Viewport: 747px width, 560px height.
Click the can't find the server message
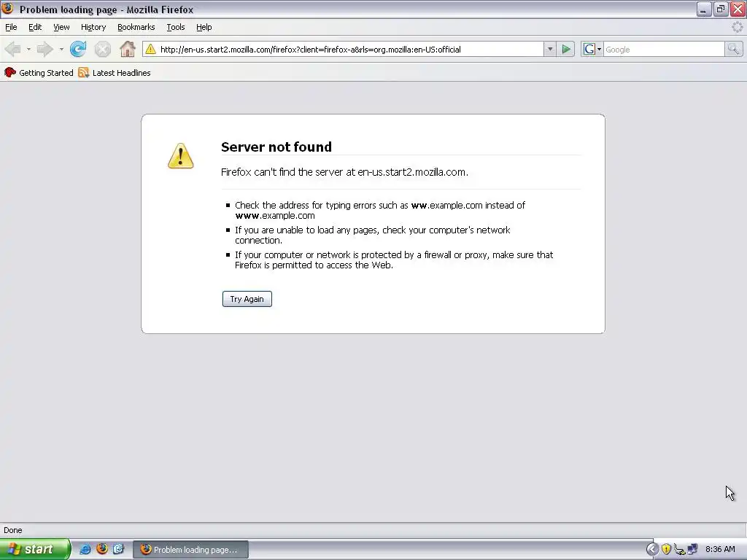click(344, 172)
